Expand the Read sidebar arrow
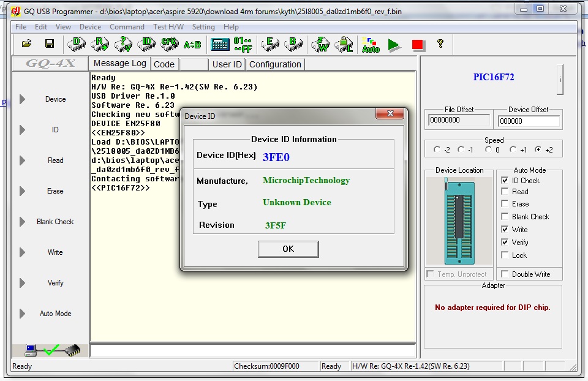The image size is (588, 381). (x=22, y=160)
